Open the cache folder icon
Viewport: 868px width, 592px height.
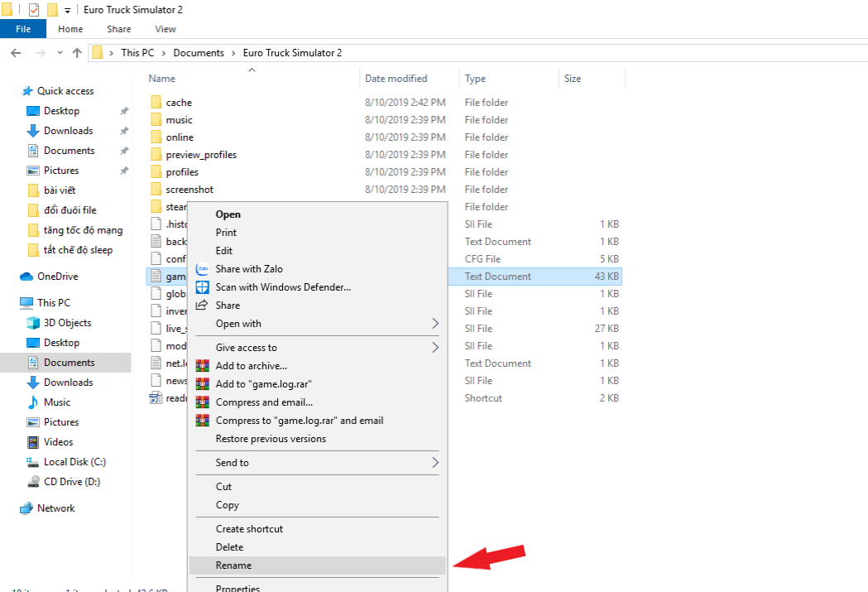[x=156, y=103]
